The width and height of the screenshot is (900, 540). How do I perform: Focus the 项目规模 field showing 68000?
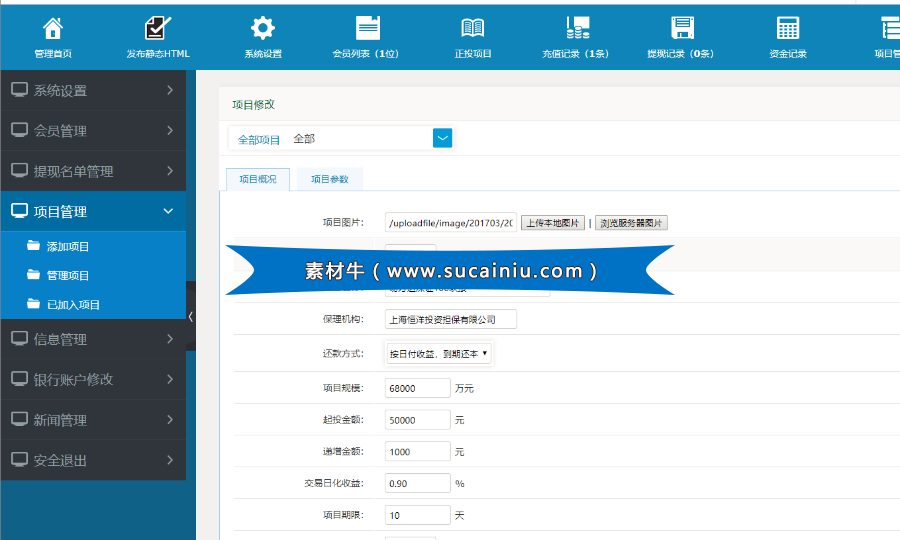pyautogui.click(x=417, y=388)
